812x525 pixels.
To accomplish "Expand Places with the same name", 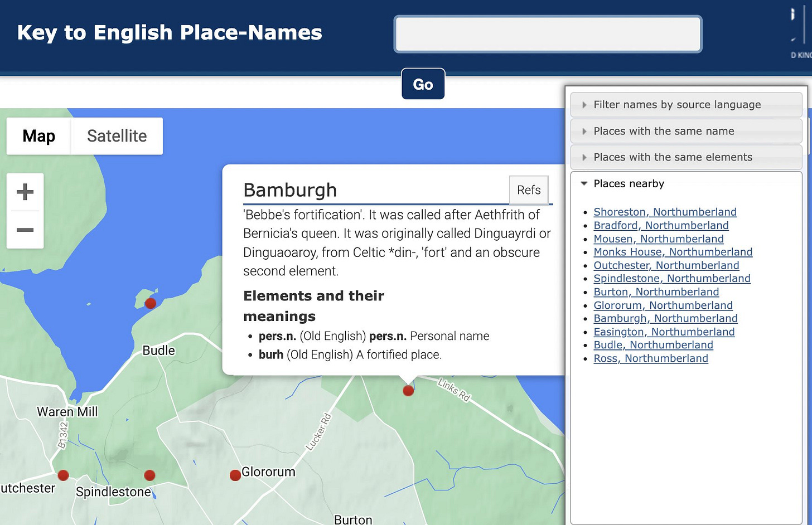I will pos(686,131).
